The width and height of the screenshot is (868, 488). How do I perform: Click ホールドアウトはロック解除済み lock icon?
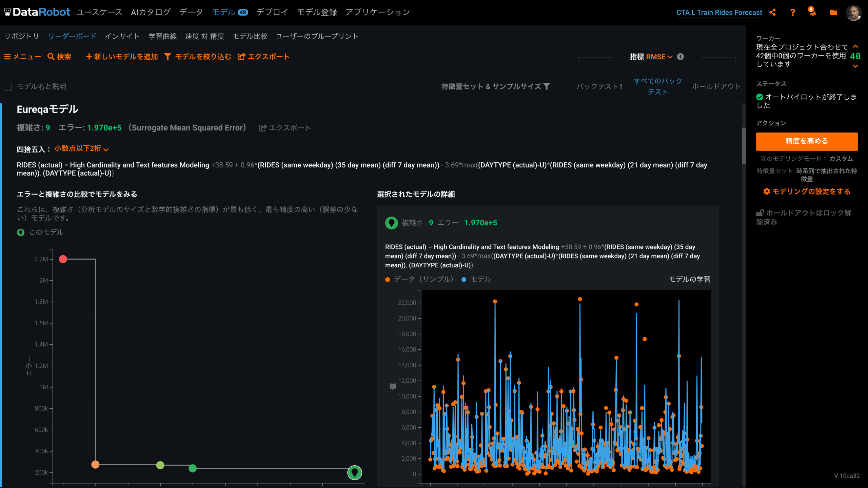tap(760, 213)
